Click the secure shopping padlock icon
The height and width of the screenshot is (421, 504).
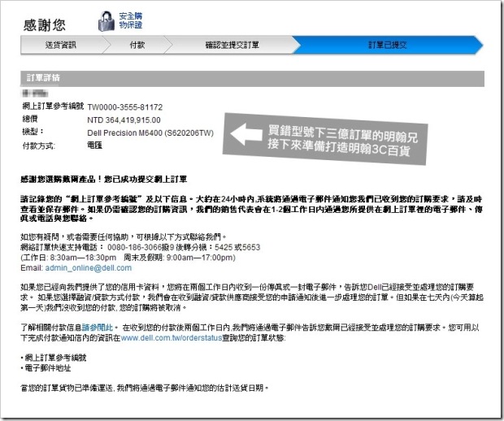(x=106, y=21)
